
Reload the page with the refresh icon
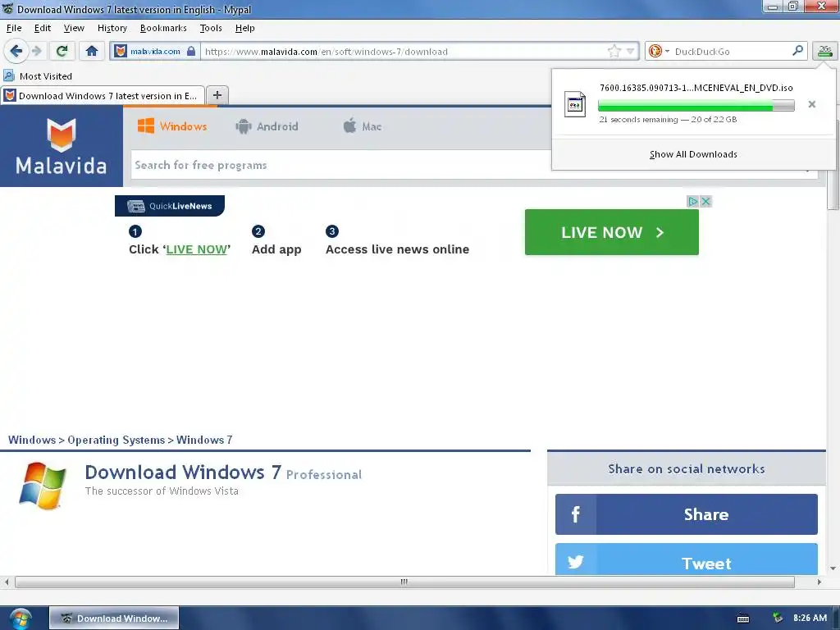62,52
